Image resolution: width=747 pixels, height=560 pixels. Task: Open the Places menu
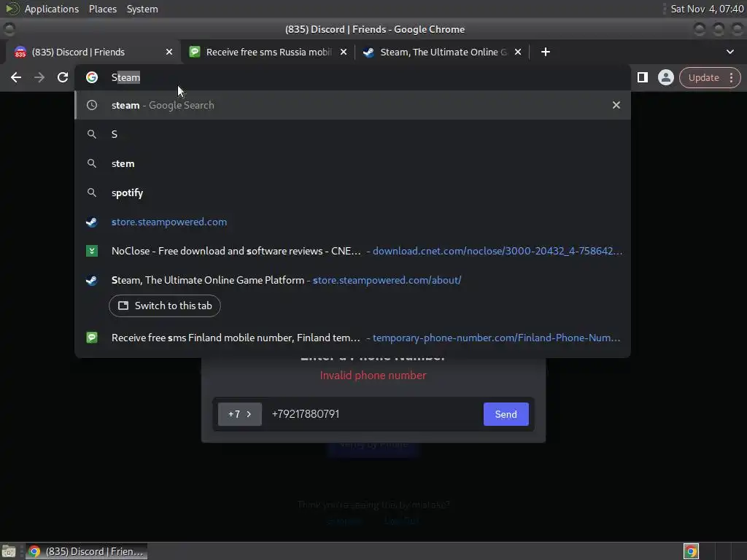[x=102, y=9]
